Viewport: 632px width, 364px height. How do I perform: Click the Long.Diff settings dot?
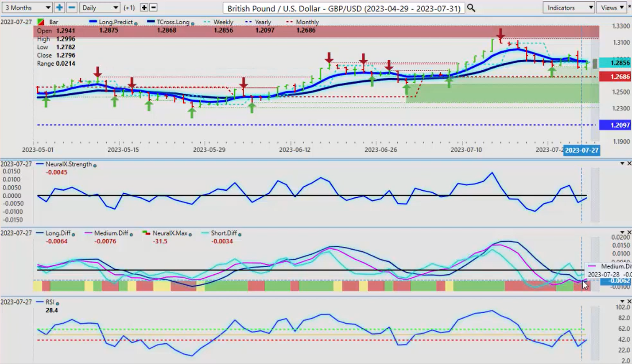(x=73, y=234)
